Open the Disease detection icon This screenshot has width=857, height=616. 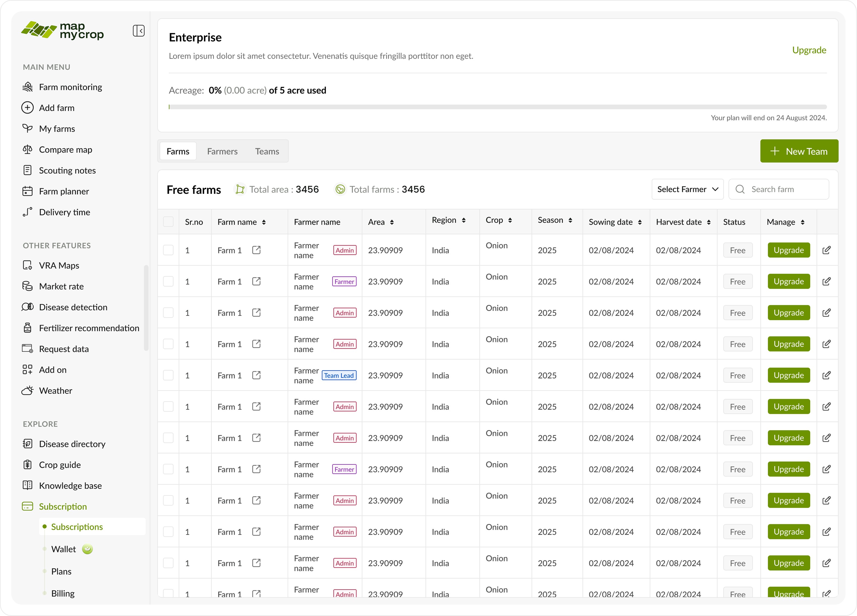coord(27,307)
